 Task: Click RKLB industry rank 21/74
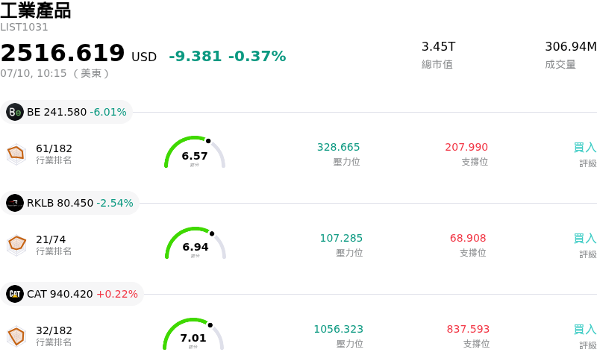[x=51, y=239]
